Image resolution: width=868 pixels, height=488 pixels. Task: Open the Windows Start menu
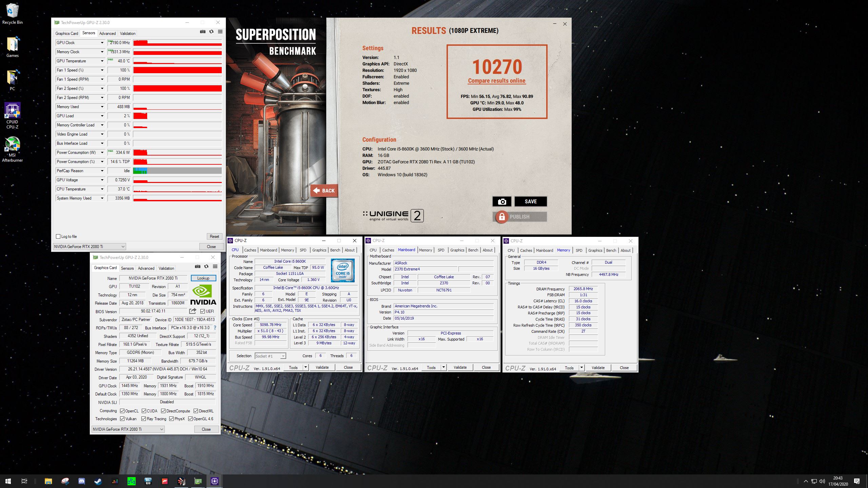click(x=8, y=481)
